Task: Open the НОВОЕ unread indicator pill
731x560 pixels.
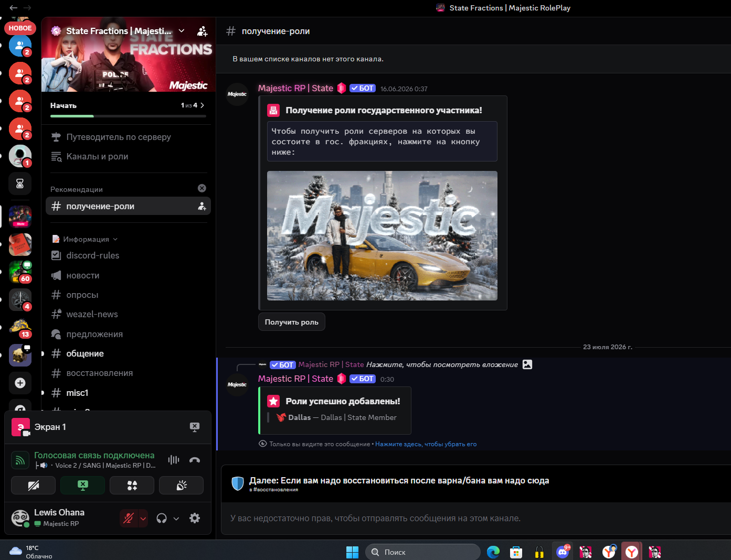Action: (x=20, y=28)
